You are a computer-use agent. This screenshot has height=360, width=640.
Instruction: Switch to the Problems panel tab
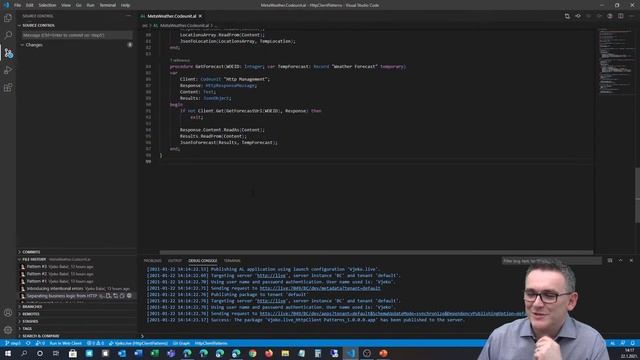tap(153, 261)
